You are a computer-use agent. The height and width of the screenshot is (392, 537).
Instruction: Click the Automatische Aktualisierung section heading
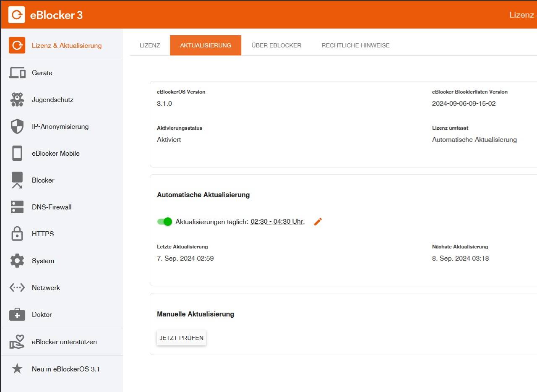pos(203,195)
